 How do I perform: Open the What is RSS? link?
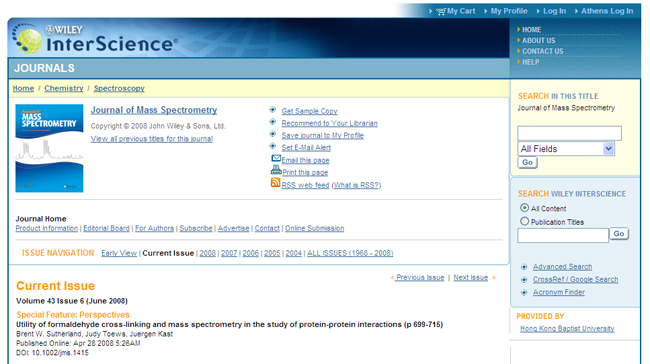[x=356, y=185]
